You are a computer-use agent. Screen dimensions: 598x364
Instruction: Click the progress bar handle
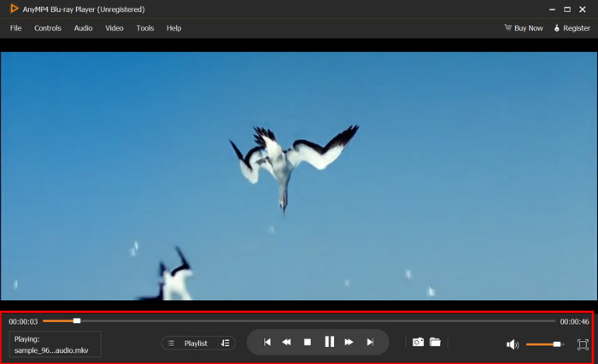pyautogui.click(x=77, y=321)
